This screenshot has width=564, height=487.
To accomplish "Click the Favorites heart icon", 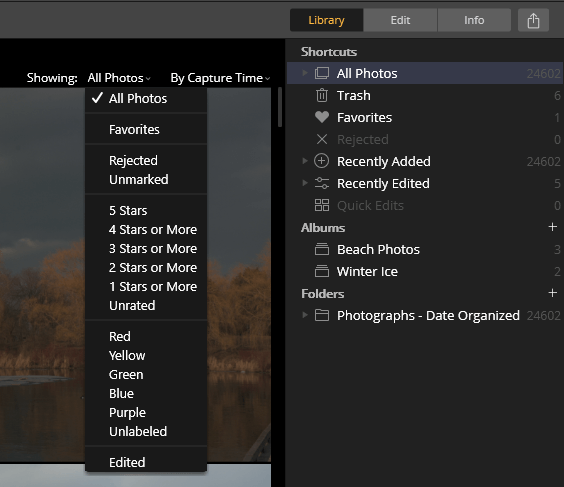I will pyautogui.click(x=322, y=117).
